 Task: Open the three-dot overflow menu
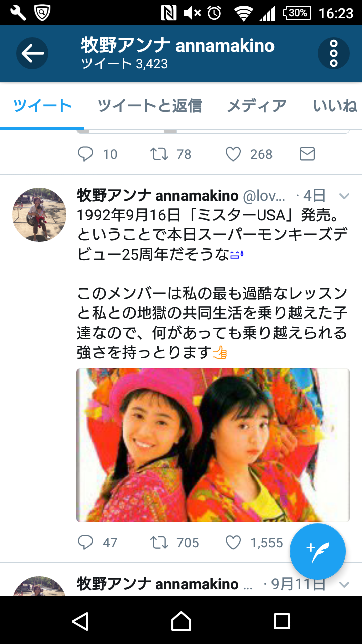[334, 53]
